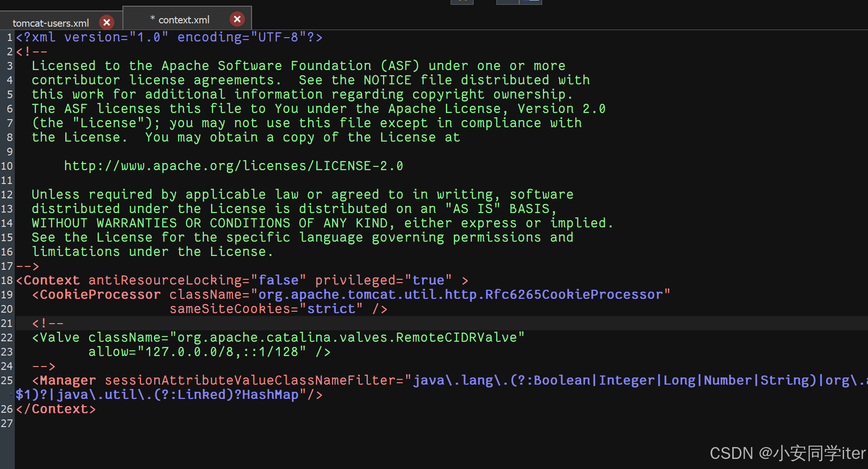Switch to the tomcat-users.xml tab

point(50,23)
